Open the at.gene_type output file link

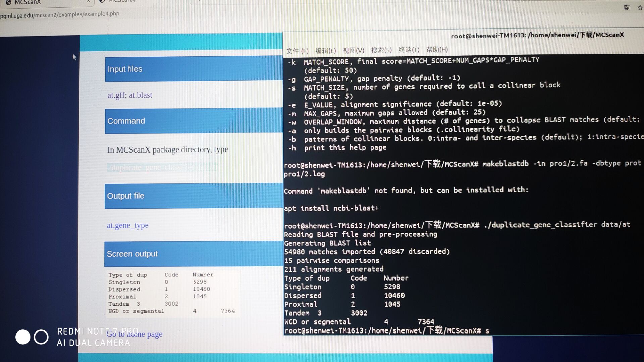click(x=127, y=225)
